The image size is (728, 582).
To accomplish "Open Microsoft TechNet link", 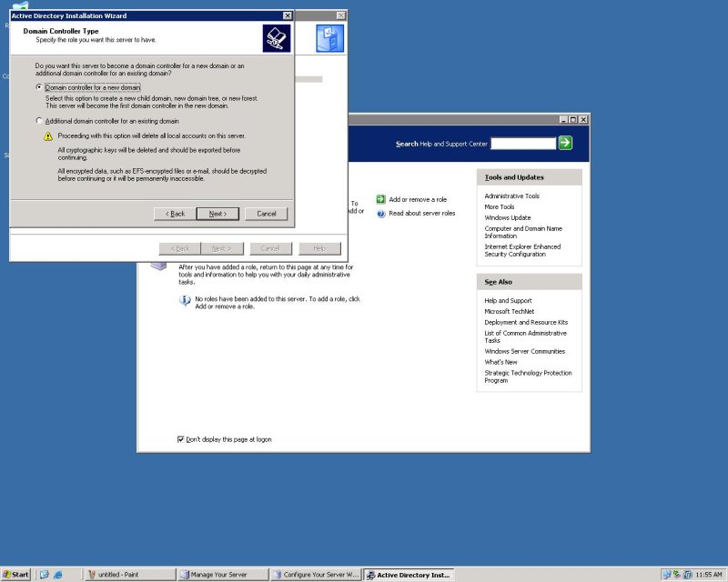I will click(510, 311).
